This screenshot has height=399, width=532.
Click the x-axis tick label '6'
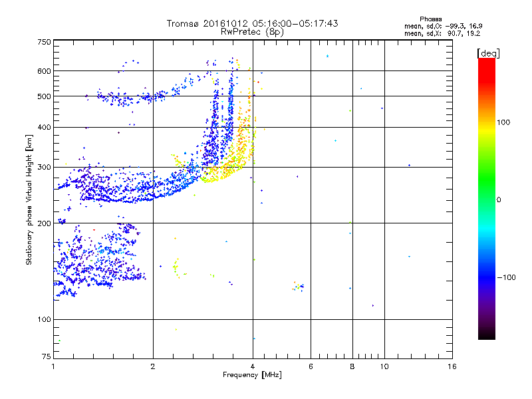click(311, 366)
